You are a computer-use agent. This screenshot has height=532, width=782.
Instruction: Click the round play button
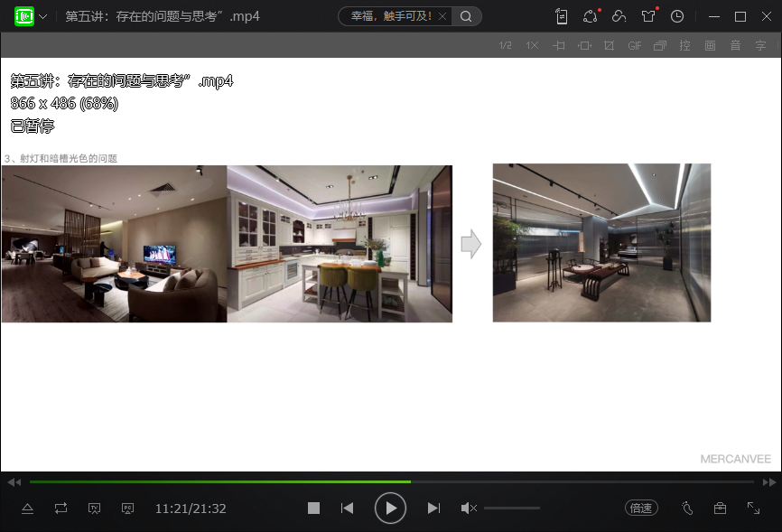[390, 508]
